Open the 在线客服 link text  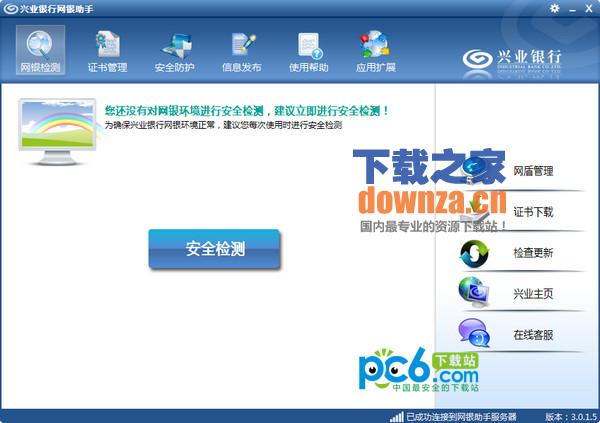click(x=533, y=335)
